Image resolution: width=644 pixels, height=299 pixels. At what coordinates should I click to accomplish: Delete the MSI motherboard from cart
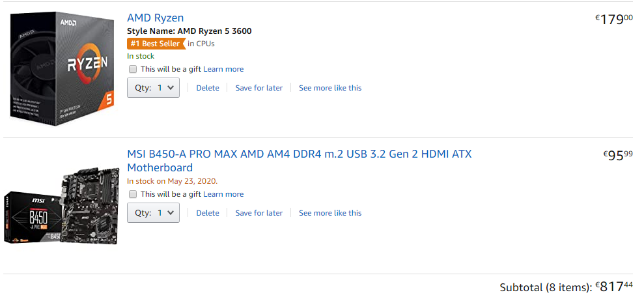pyautogui.click(x=208, y=213)
